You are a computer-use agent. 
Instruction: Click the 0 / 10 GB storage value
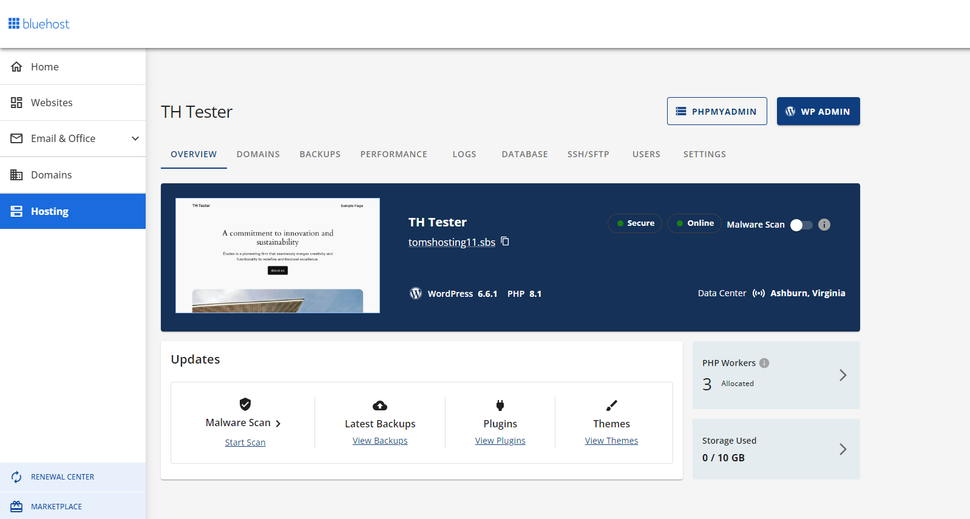pyautogui.click(x=723, y=458)
